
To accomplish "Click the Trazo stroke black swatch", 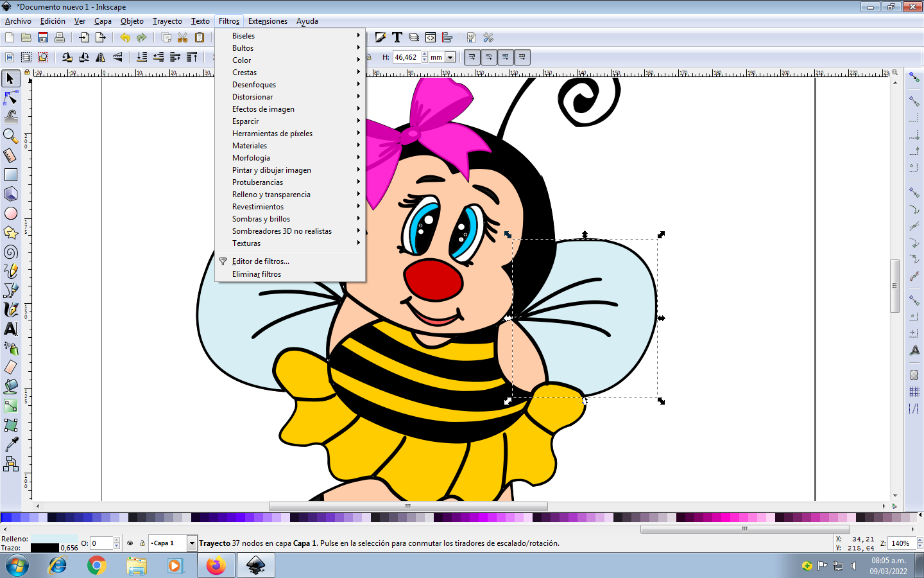I will point(45,548).
